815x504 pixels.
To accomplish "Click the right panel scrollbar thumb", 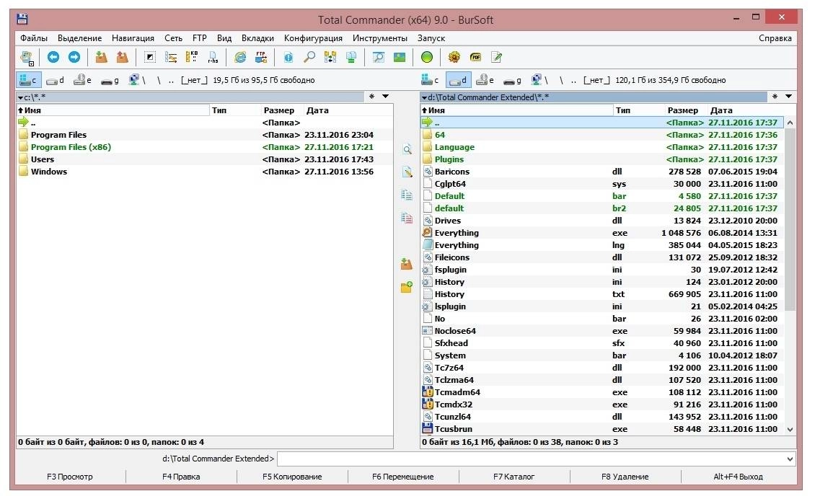I will 790,220.
